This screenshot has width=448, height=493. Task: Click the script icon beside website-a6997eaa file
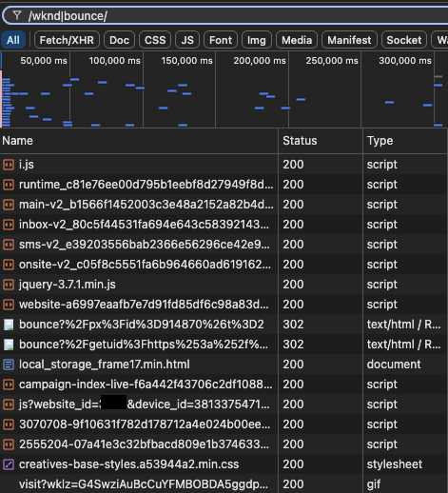[x=9, y=305]
